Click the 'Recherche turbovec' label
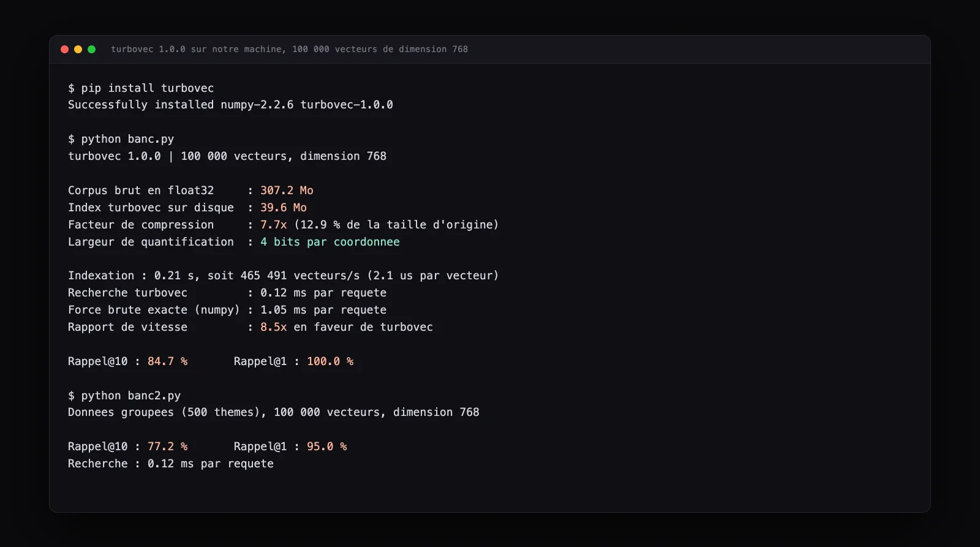This screenshot has width=980, height=547. tap(127, 293)
